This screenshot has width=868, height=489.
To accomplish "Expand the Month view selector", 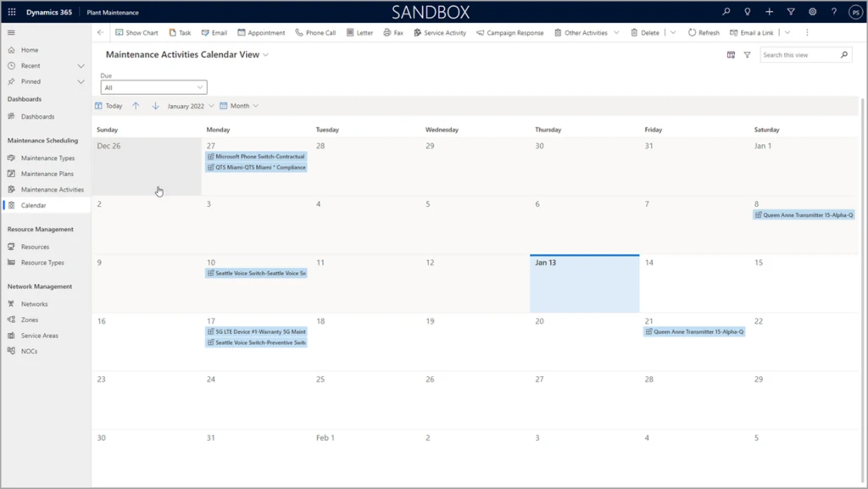I will [x=240, y=105].
